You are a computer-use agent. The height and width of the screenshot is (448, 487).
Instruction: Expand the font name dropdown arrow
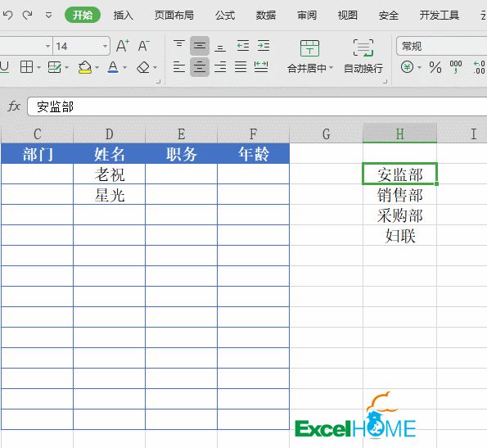47,47
